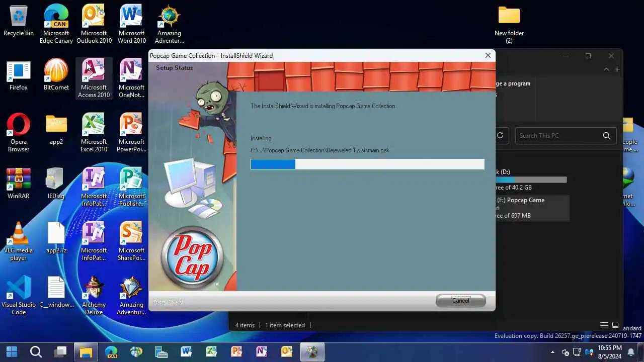The height and width of the screenshot is (362, 644).
Task: Select the Microsoft Edge Canary desktop shortcut
Action: [x=56, y=24]
